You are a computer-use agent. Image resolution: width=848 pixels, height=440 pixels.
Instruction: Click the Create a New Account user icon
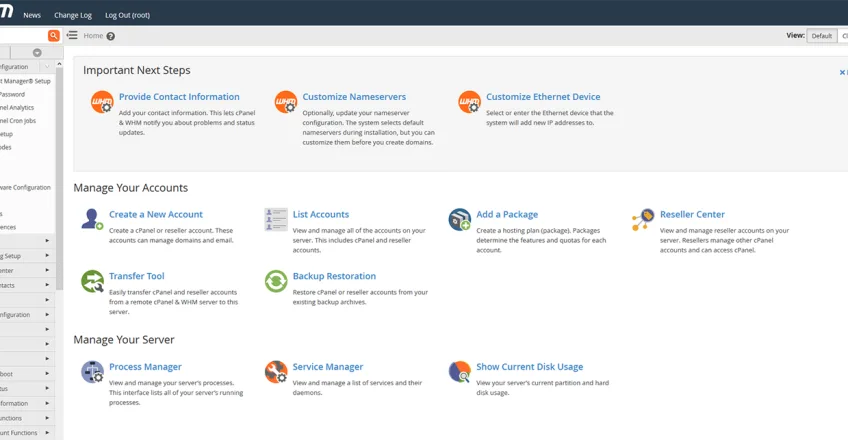[92, 219]
